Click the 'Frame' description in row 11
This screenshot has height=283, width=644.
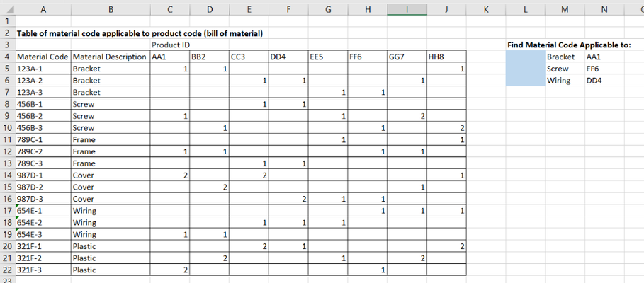(111, 140)
